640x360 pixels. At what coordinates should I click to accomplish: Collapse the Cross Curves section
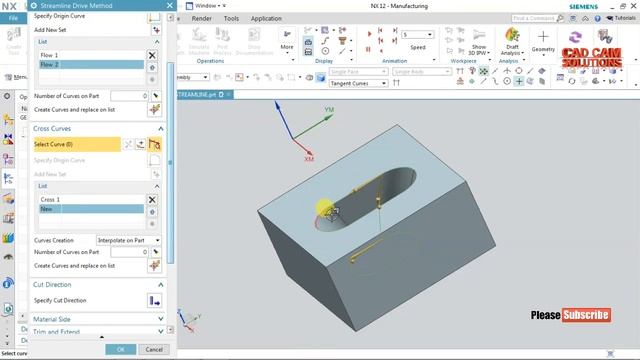tap(161, 129)
